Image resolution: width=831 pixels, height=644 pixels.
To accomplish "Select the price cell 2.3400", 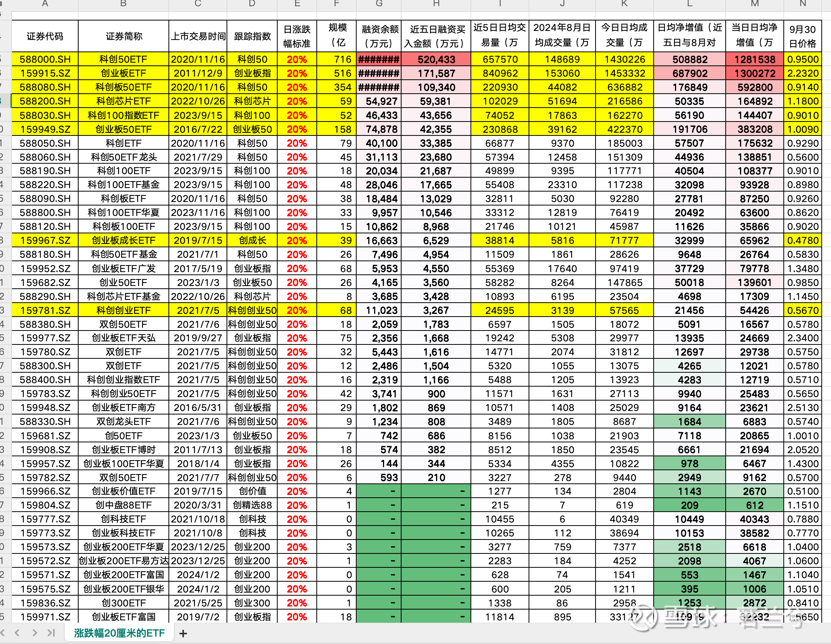I will tap(802, 338).
